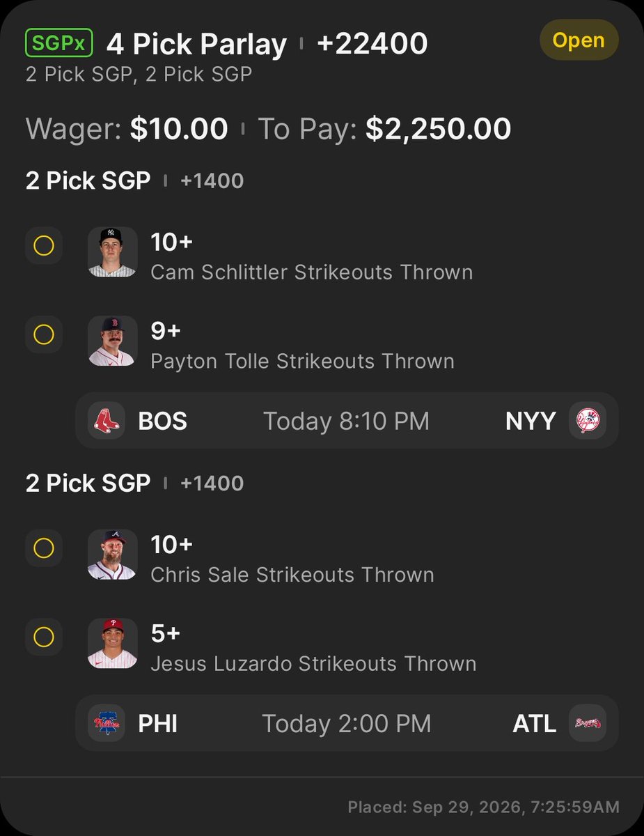Open Payton Tolle's player headshot
Viewport: 644px width, 836px height.
click(x=112, y=341)
